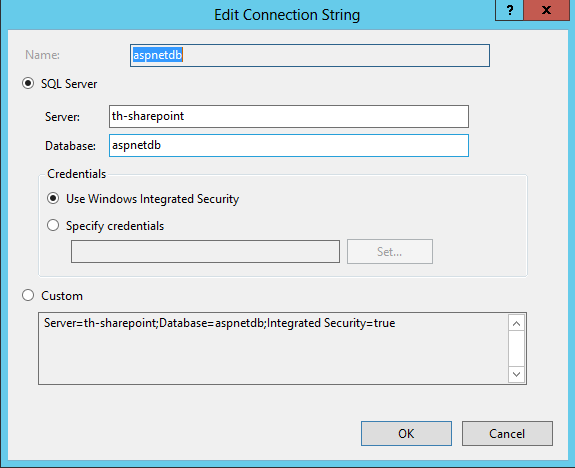Select the Specify credentials option
The height and width of the screenshot is (468, 575).
click(53, 225)
